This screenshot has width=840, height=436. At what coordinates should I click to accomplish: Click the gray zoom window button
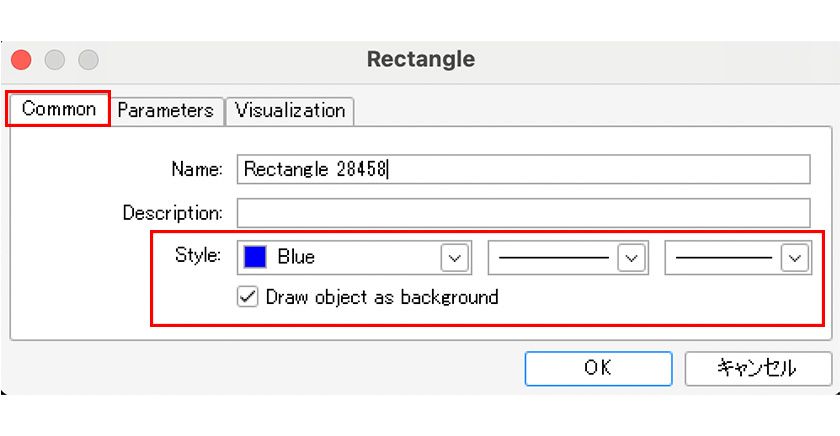click(x=89, y=60)
